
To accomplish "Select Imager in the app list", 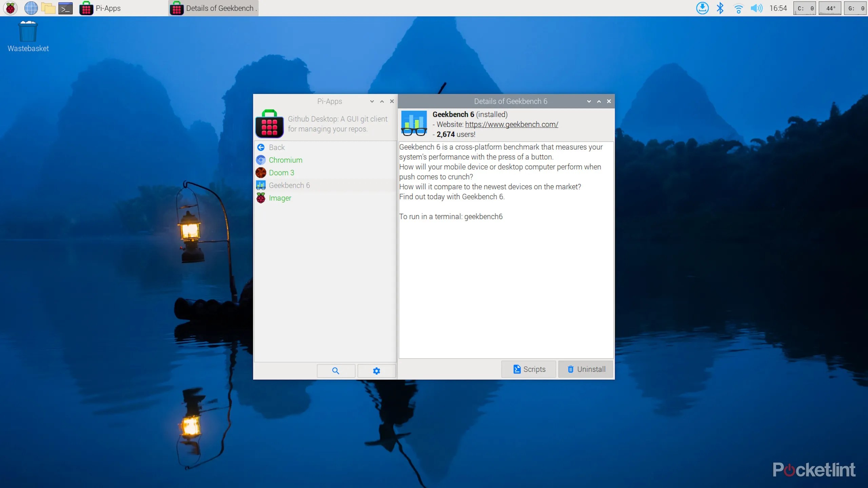I will (280, 198).
